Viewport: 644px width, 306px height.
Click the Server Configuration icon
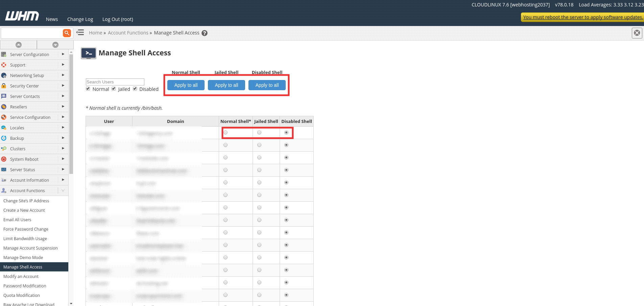[x=4, y=54]
